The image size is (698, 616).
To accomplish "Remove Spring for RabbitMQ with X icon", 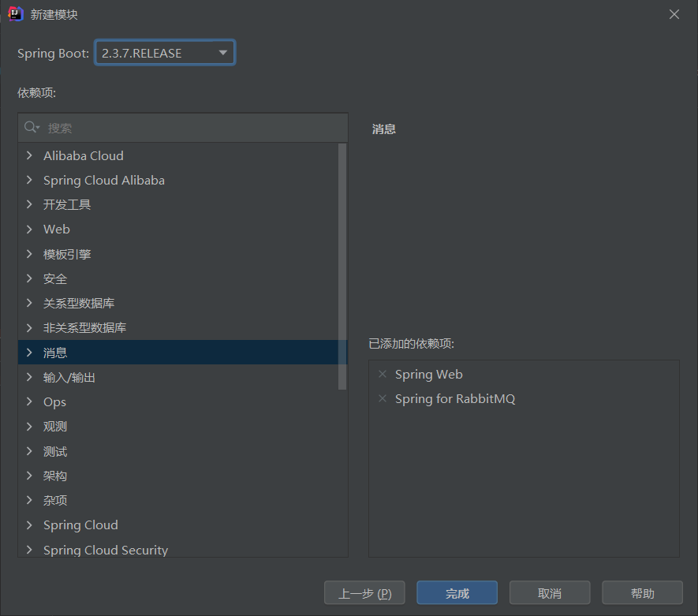I will [383, 398].
